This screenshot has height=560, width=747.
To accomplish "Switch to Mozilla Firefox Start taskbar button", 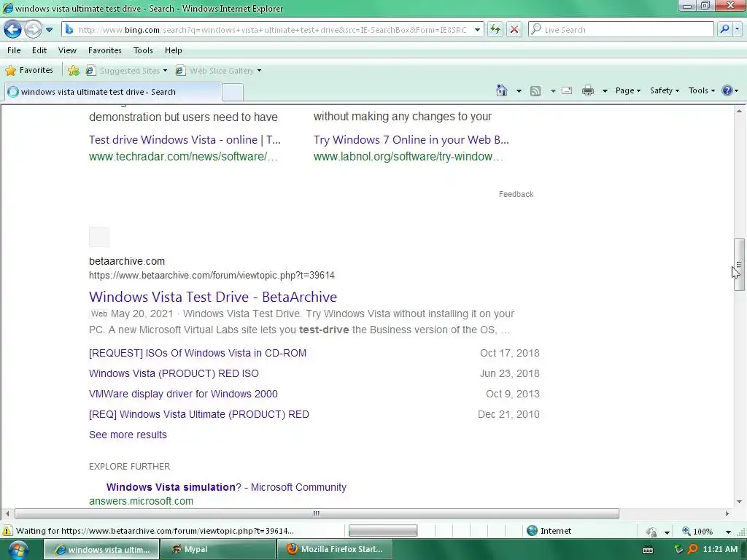I will pos(335,549).
